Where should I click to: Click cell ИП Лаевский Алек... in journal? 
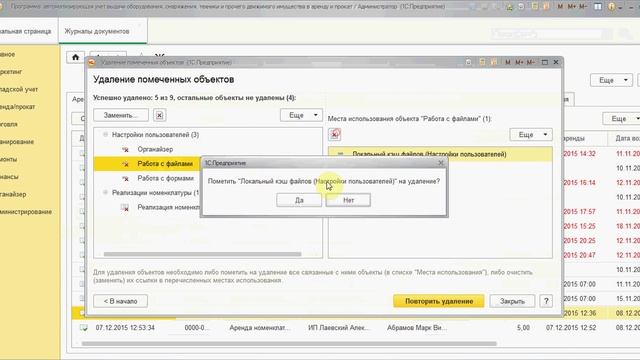point(338,327)
